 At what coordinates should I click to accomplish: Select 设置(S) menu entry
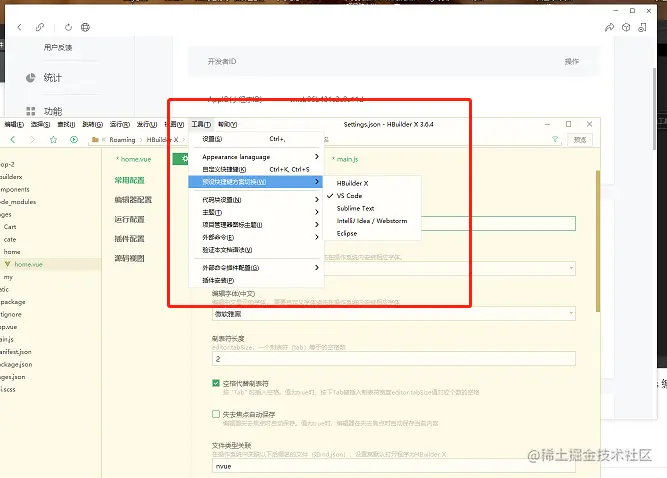[256, 139]
